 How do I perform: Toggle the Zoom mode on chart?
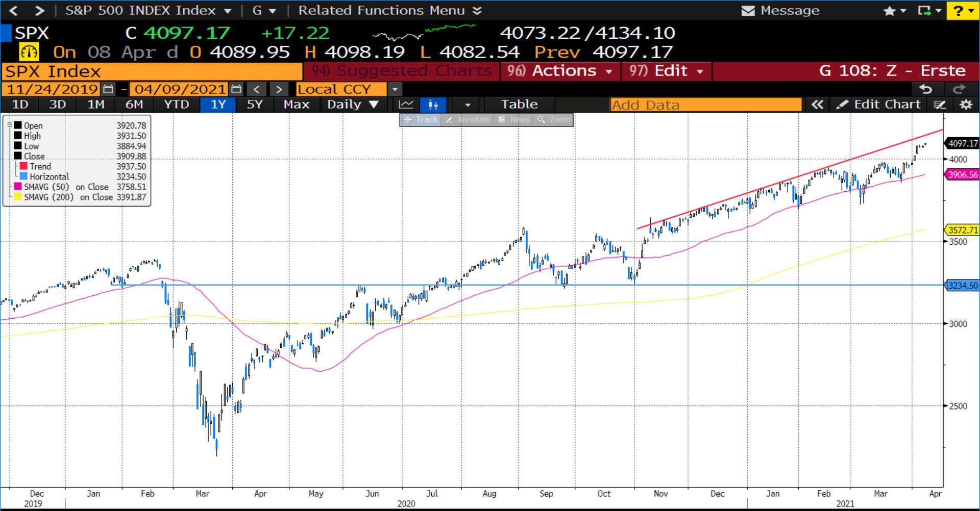click(554, 119)
